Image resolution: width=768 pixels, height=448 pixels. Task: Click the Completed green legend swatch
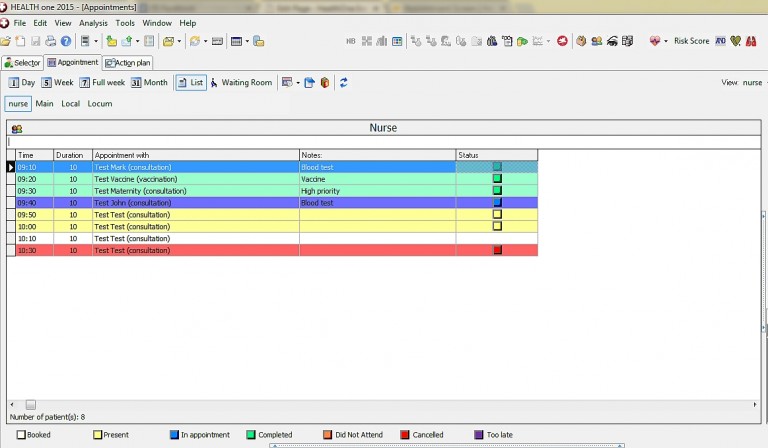(x=251, y=434)
